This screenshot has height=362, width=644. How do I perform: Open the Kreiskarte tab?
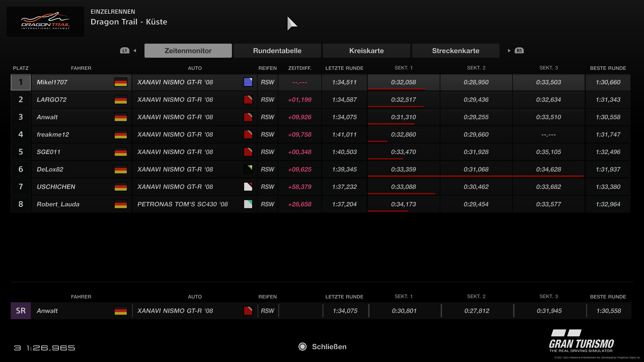366,51
